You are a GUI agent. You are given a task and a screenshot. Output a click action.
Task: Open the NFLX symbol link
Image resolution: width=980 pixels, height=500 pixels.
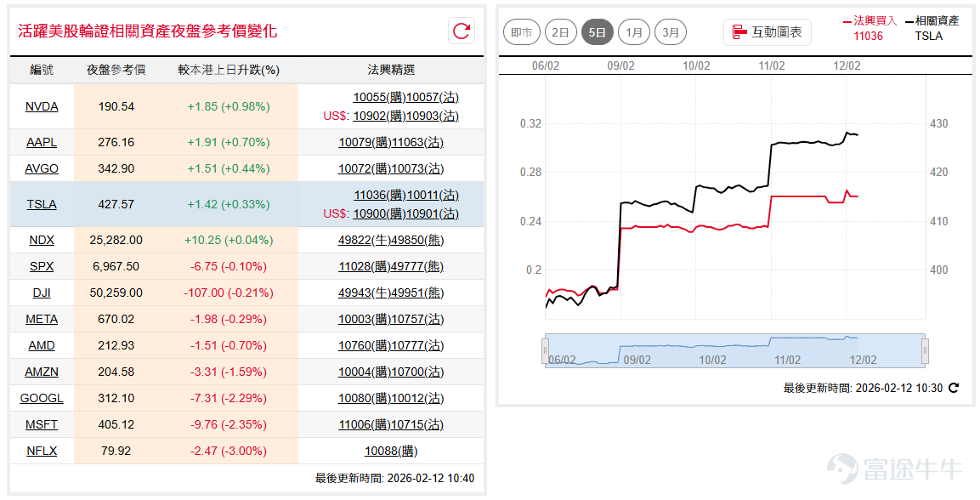click(x=42, y=451)
